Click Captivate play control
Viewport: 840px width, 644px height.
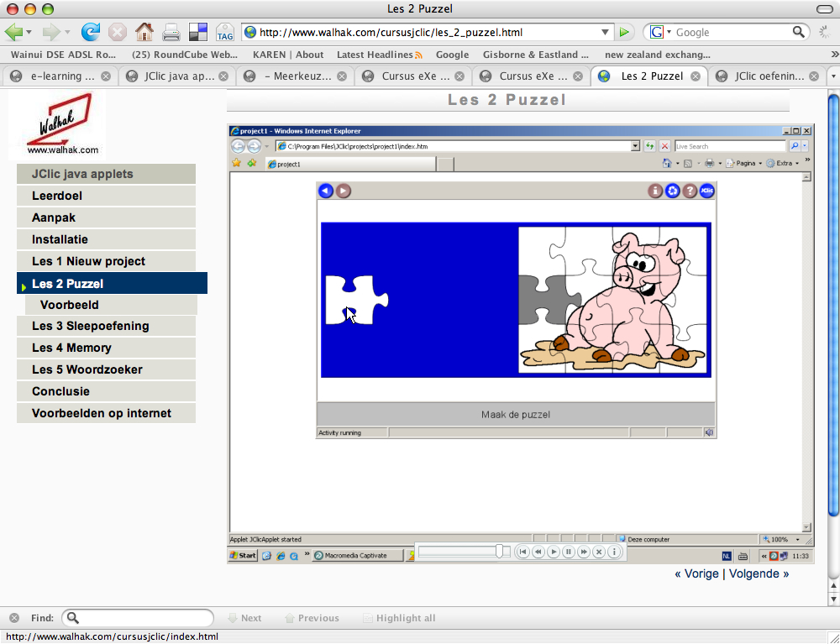click(x=554, y=552)
